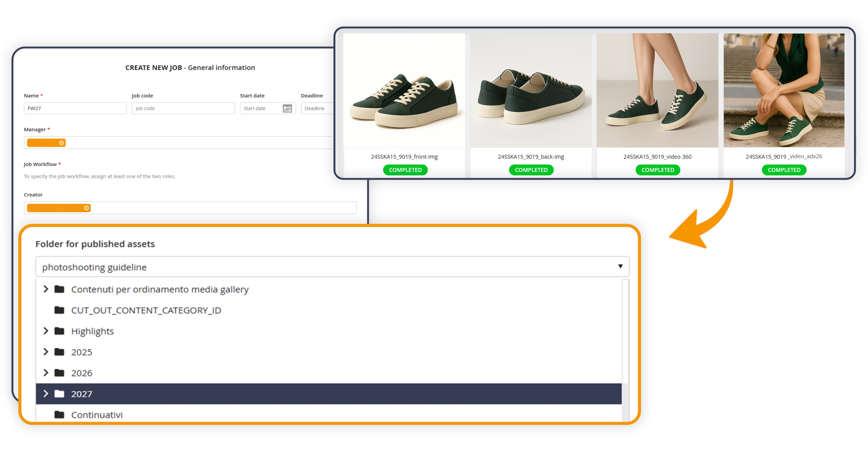Click COMPLETED badge under video_adv26 asset
Screen dimensions: 868x450
point(783,170)
